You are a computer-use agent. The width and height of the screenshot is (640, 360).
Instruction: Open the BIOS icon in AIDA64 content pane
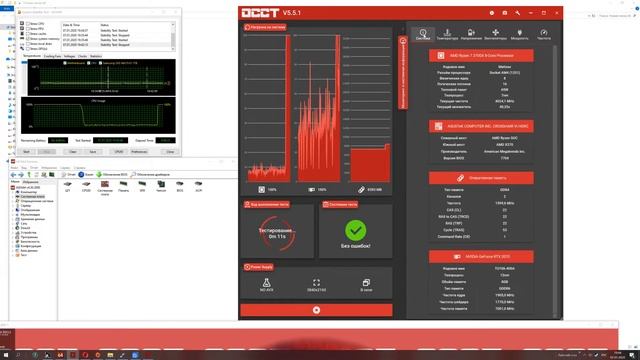click(180, 186)
